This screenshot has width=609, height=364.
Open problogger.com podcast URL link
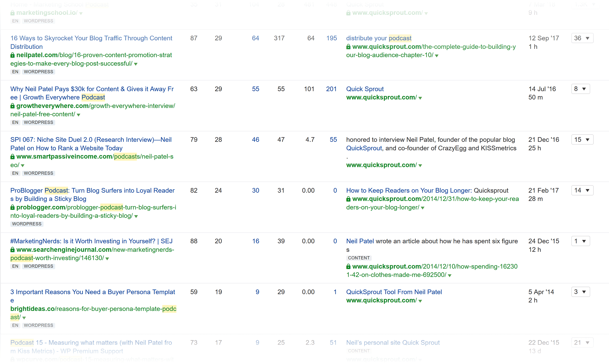point(93,211)
